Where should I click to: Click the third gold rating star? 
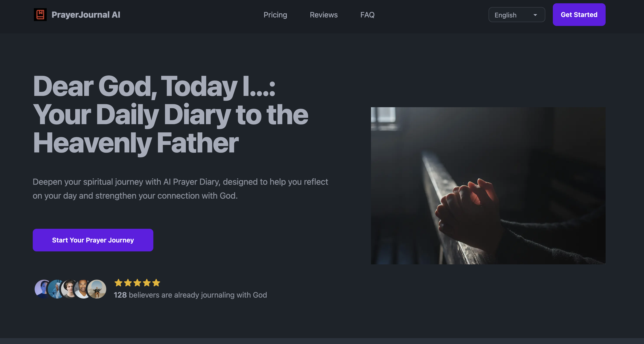(137, 283)
